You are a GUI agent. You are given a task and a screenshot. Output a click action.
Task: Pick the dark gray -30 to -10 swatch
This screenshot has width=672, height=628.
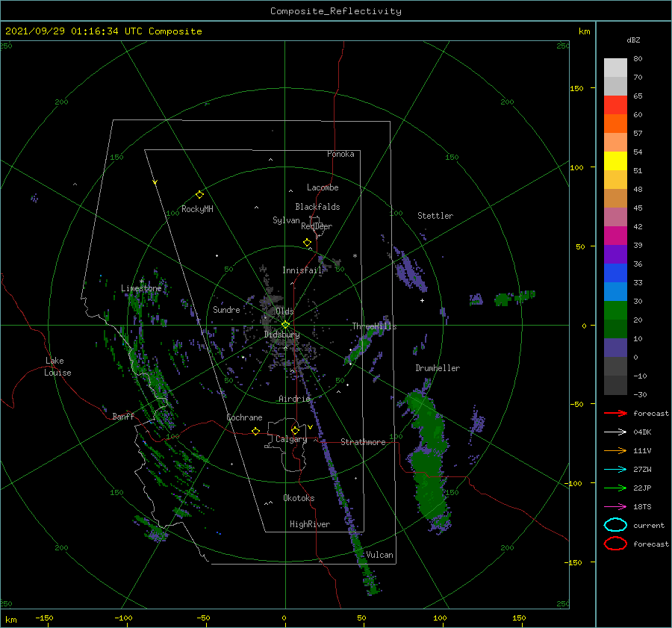click(x=615, y=385)
